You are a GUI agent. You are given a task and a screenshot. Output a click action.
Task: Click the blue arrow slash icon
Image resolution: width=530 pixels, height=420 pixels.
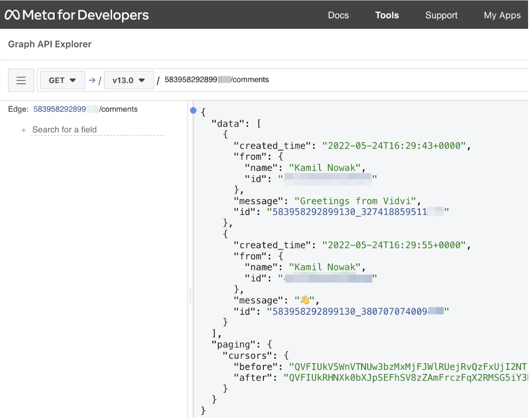coord(94,80)
